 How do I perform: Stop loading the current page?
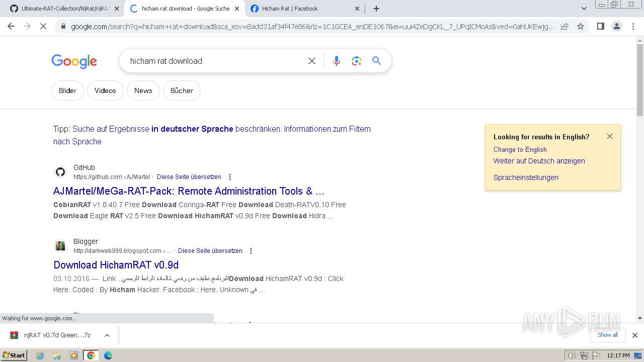(x=43, y=26)
